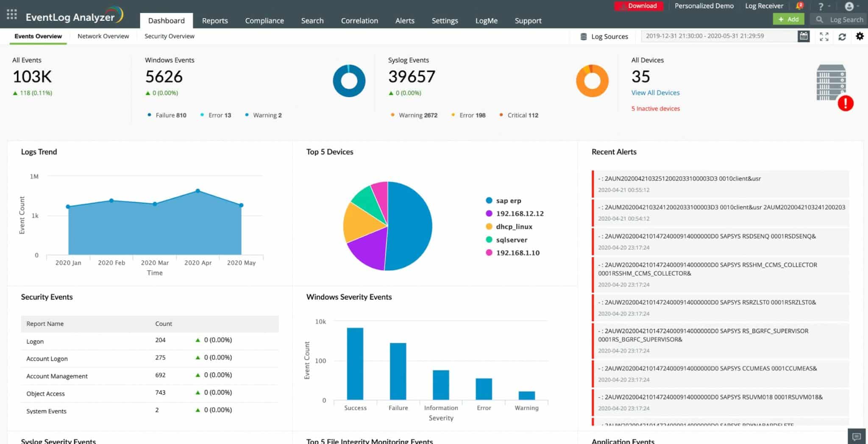Screen dimensions: 868x444
Task: Switch to the Network Overview tab
Action: coord(103,36)
